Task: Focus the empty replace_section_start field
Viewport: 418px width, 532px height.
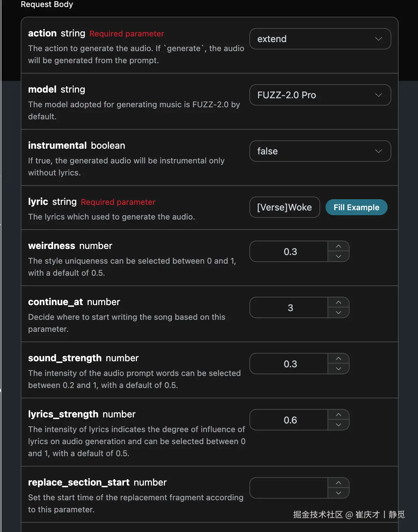Action: (x=289, y=488)
